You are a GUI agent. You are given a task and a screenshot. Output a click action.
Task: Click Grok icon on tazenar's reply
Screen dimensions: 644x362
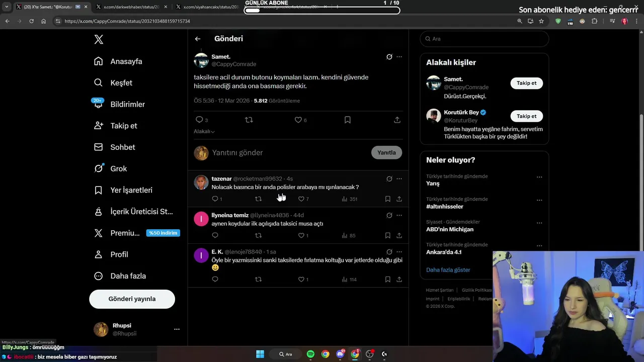tap(389, 178)
